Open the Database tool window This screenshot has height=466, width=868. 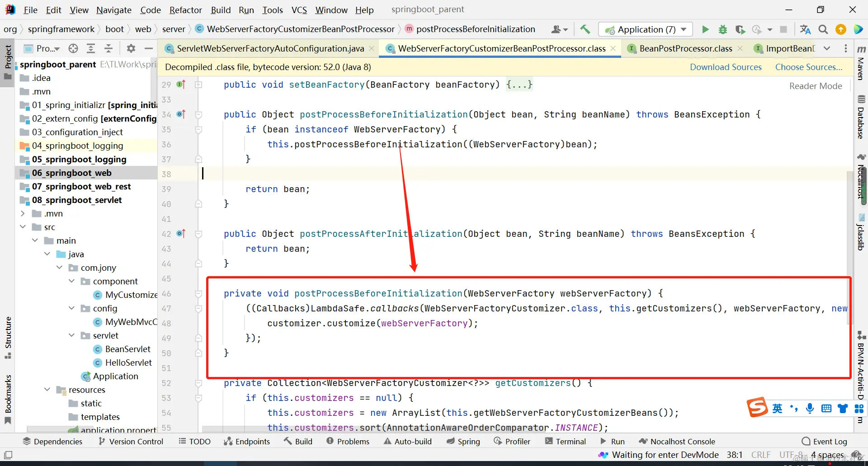pos(861,117)
